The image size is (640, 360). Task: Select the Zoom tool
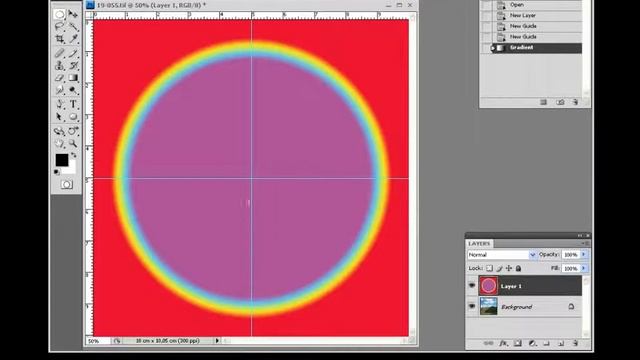click(x=73, y=143)
